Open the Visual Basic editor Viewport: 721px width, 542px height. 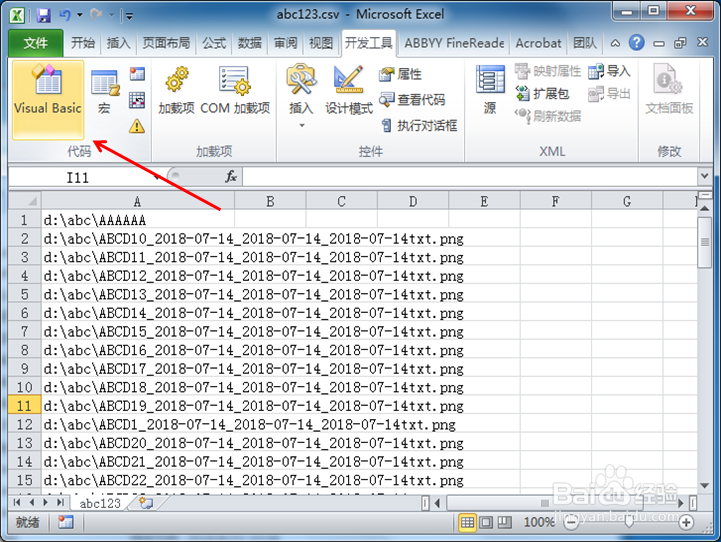pyautogui.click(x=48, y=99)
